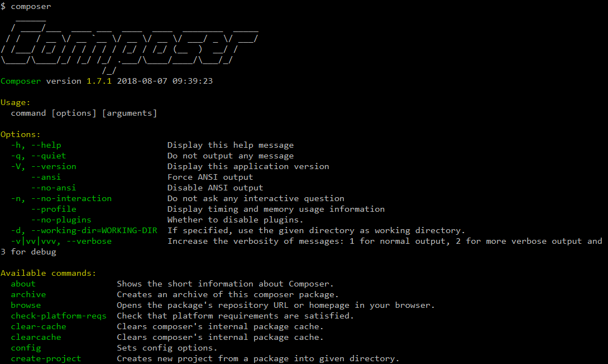The image size is (608, 364).
Task: Click the description beside 'clear-cache'
Action: (x=220, y=326)
